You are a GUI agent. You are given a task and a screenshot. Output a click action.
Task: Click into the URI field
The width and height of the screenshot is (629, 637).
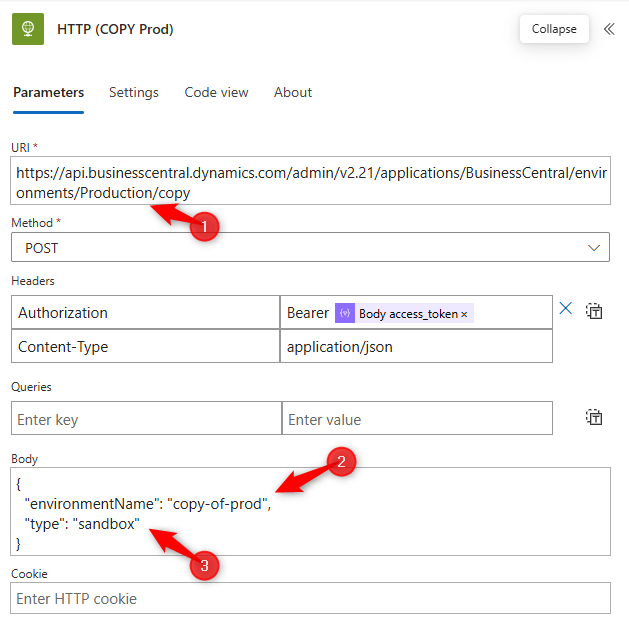pos(310,181)
